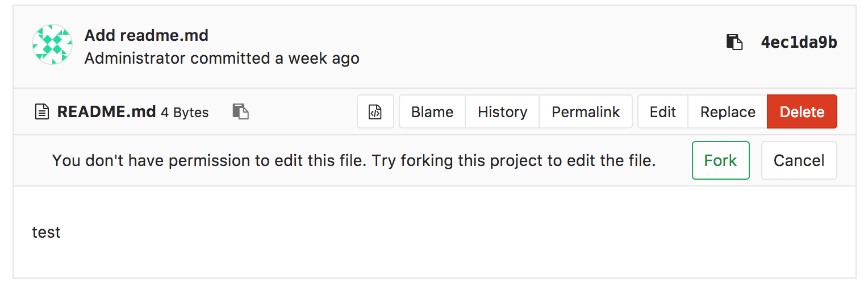
Task: Click Replace to upload a new file
Action: pos(728,112)
